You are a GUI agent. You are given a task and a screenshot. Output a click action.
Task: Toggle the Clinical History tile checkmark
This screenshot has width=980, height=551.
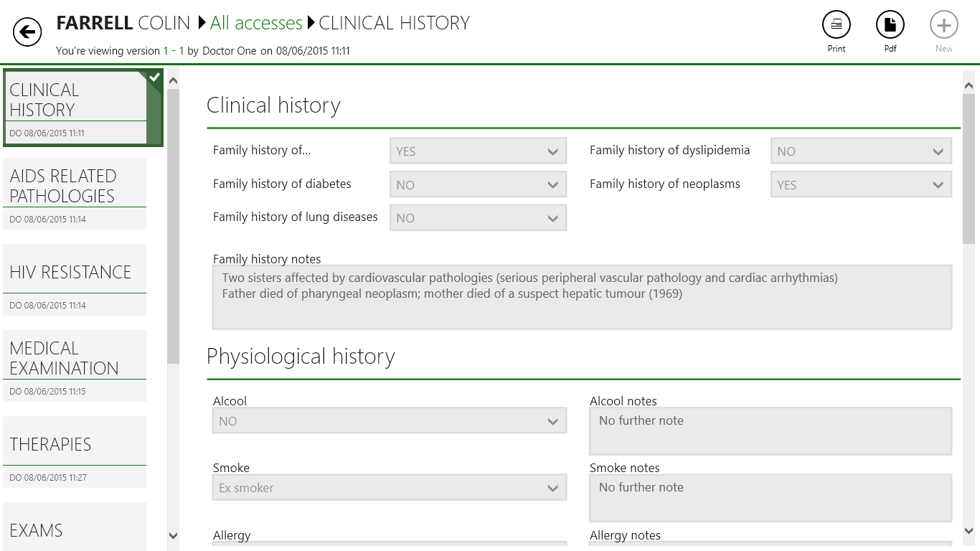[154, 77]
